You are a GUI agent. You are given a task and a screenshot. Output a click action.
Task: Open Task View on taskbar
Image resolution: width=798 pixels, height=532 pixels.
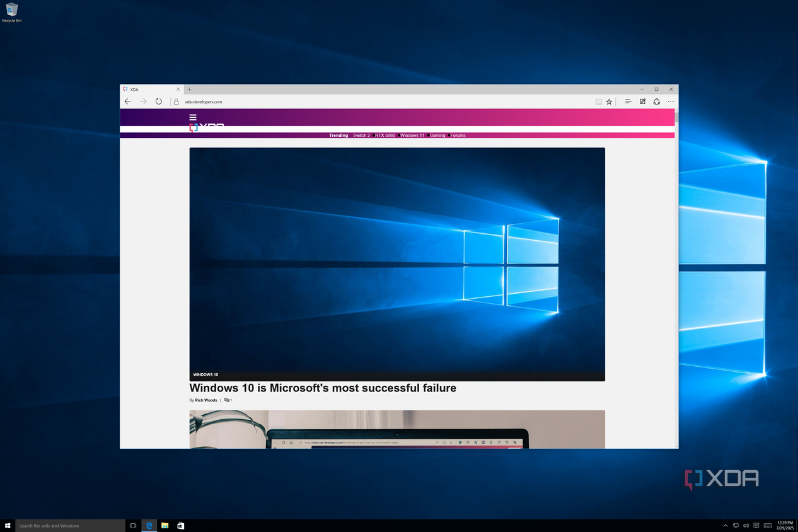(x=133, y=526)
